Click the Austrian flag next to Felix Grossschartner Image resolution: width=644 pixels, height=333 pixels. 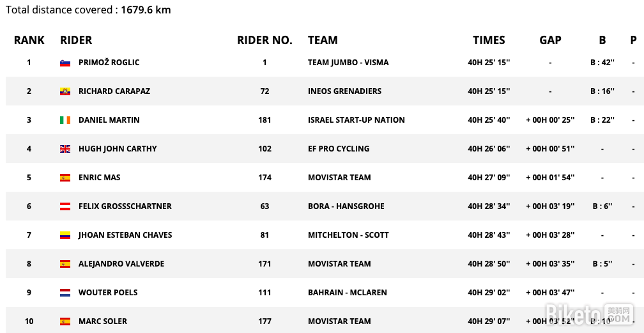point(65,206)
